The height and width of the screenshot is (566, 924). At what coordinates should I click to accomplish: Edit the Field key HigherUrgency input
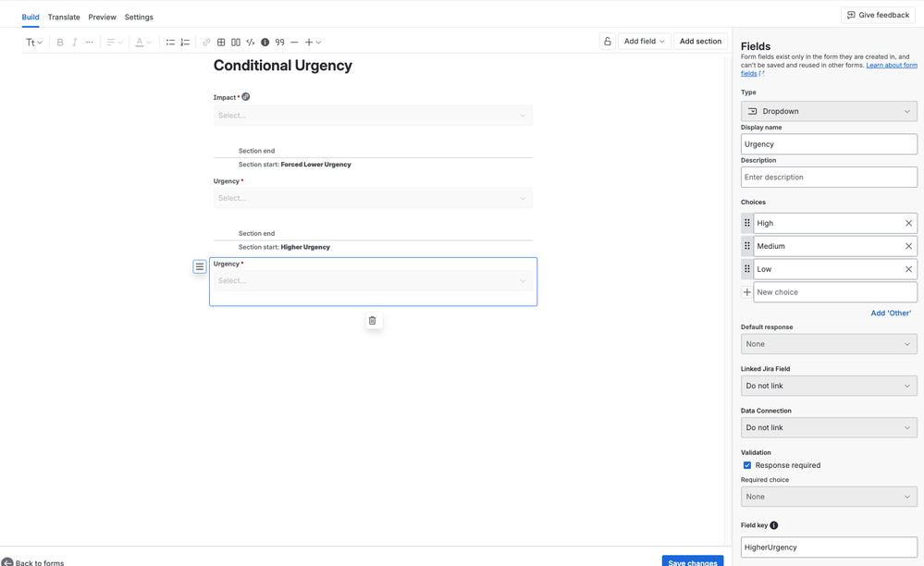click(x=829, y=548)
